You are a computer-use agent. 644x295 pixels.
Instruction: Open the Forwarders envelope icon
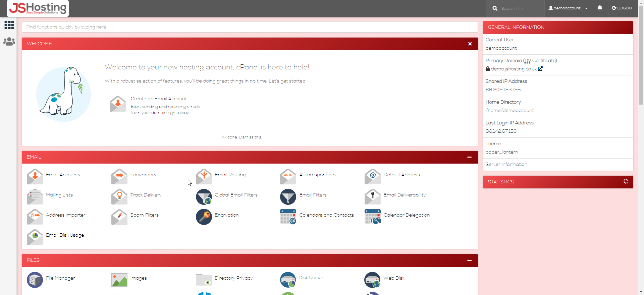pyautogui.click(x=119, y=177)
